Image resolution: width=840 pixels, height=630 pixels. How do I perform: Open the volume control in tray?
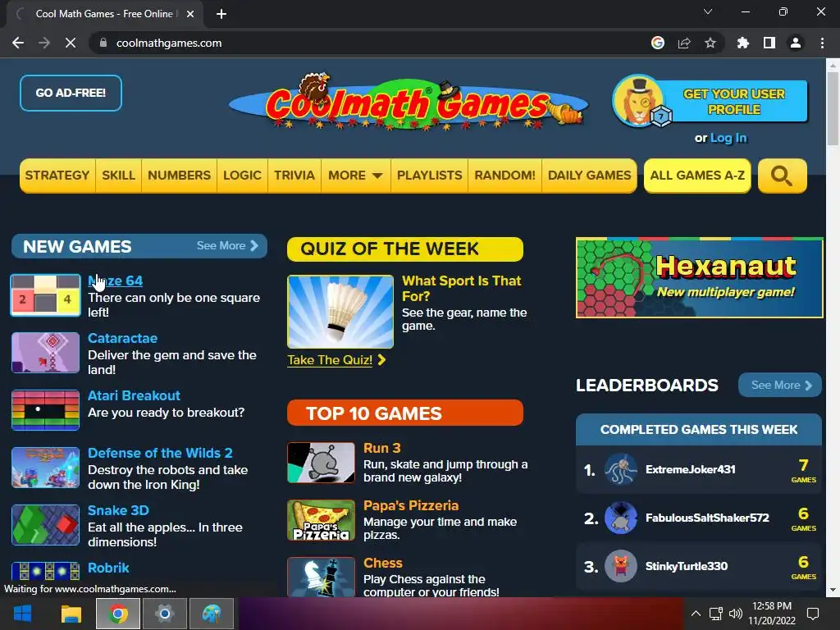coord(736,614)
